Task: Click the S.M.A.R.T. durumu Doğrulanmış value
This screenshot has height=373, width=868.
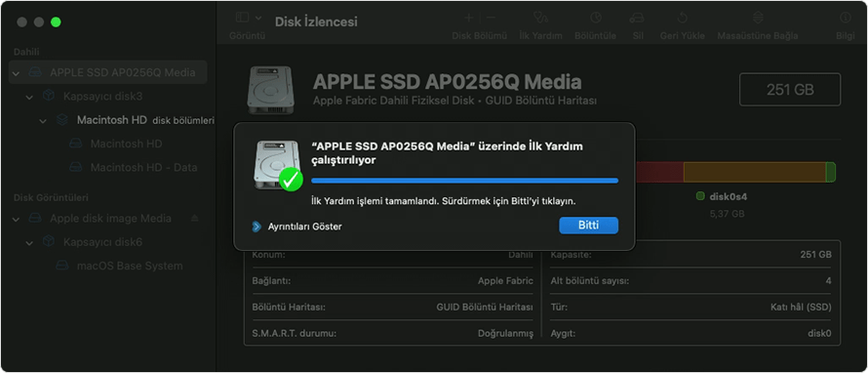Action: (x=505, y=334)
